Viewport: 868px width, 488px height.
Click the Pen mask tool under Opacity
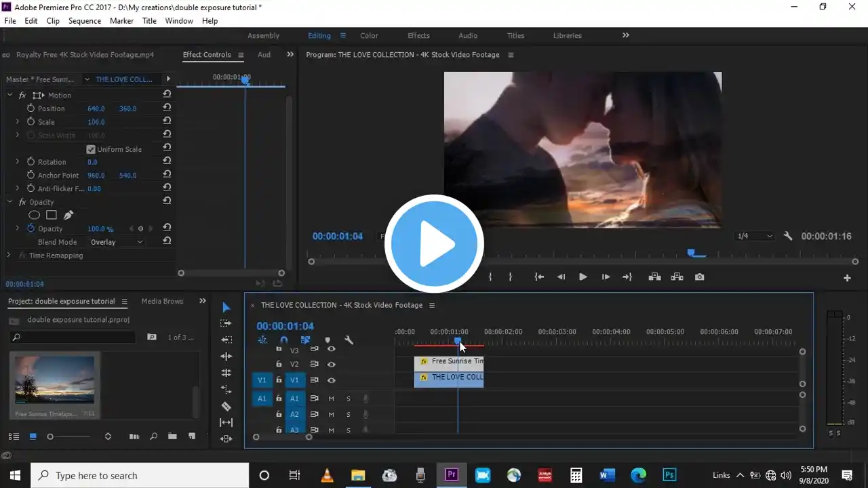pos(68,216)
